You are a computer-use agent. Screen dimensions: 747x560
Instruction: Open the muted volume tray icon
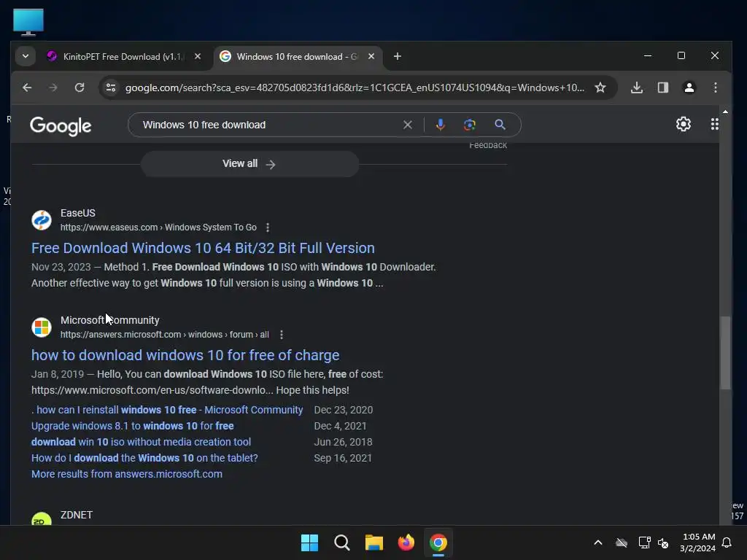[x=662, y=542]
